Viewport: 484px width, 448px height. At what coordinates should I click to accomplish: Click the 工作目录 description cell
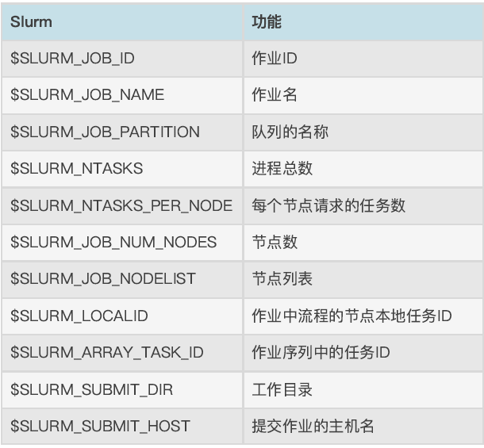[363, 389]
